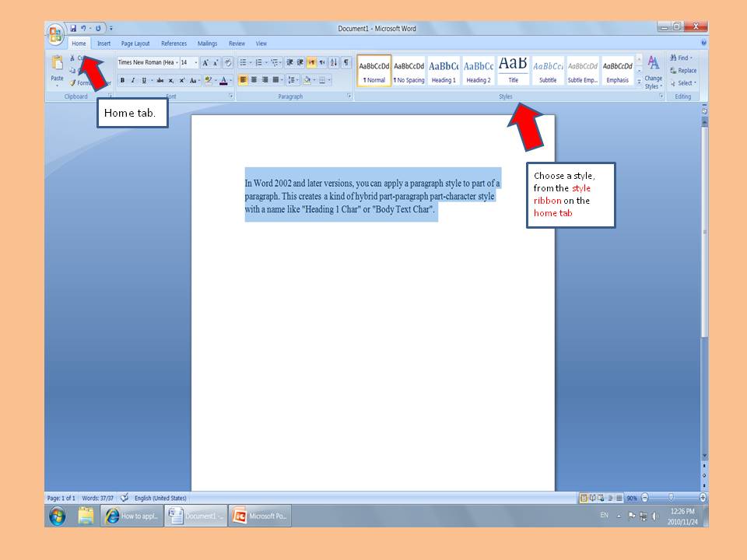Center-align the paragraph text

tap(254, 79)
